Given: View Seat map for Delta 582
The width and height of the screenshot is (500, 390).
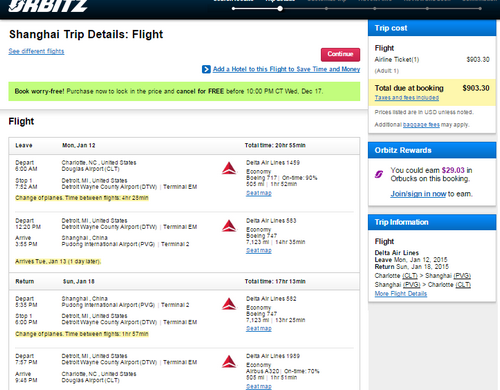Looking at the screenshot, I should pos(259,328).
